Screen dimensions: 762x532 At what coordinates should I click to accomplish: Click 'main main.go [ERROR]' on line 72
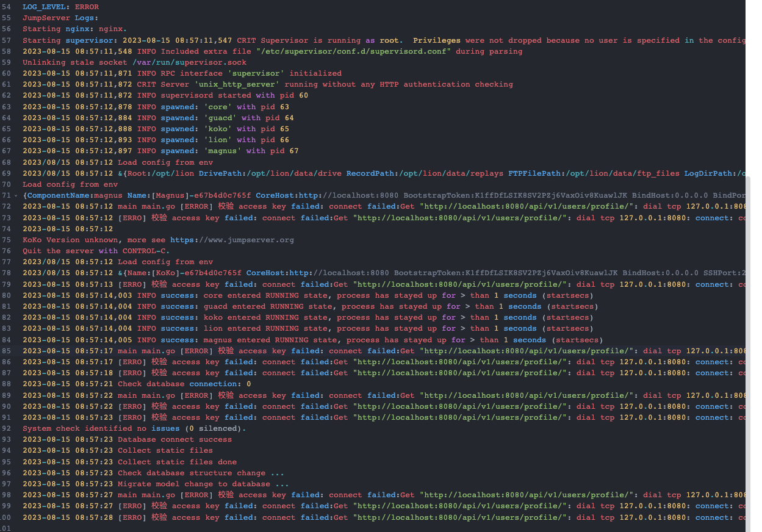pyautogui.click(x=165, y=206)
